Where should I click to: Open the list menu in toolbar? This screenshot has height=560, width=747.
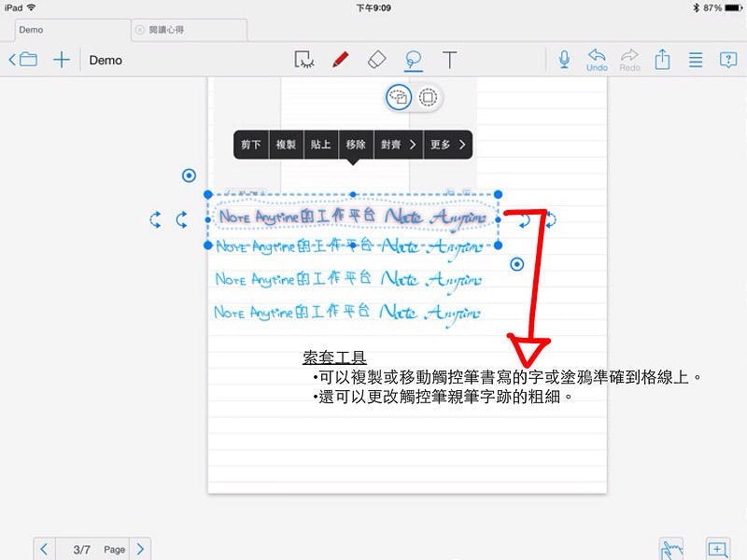(x=695, y=60)
